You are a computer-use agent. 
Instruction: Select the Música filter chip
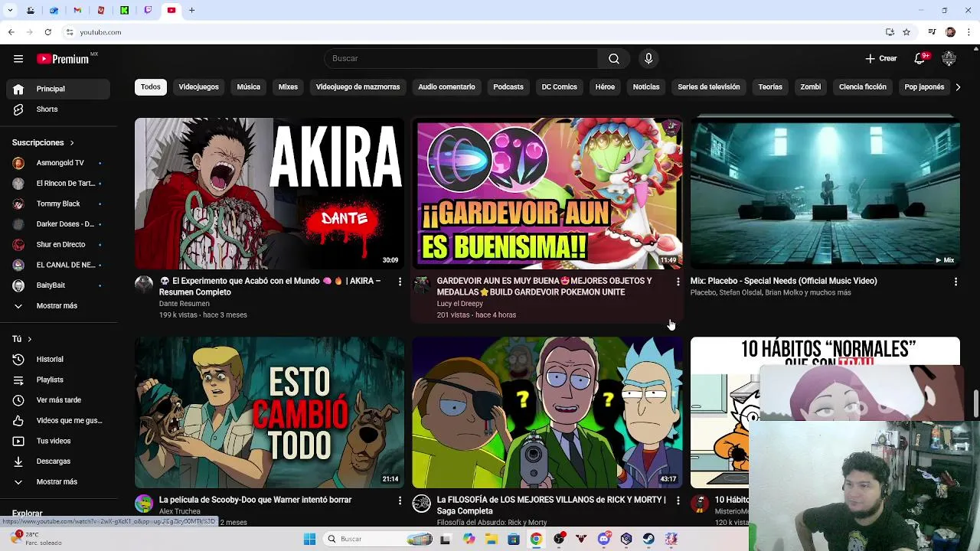click(248, 87)
